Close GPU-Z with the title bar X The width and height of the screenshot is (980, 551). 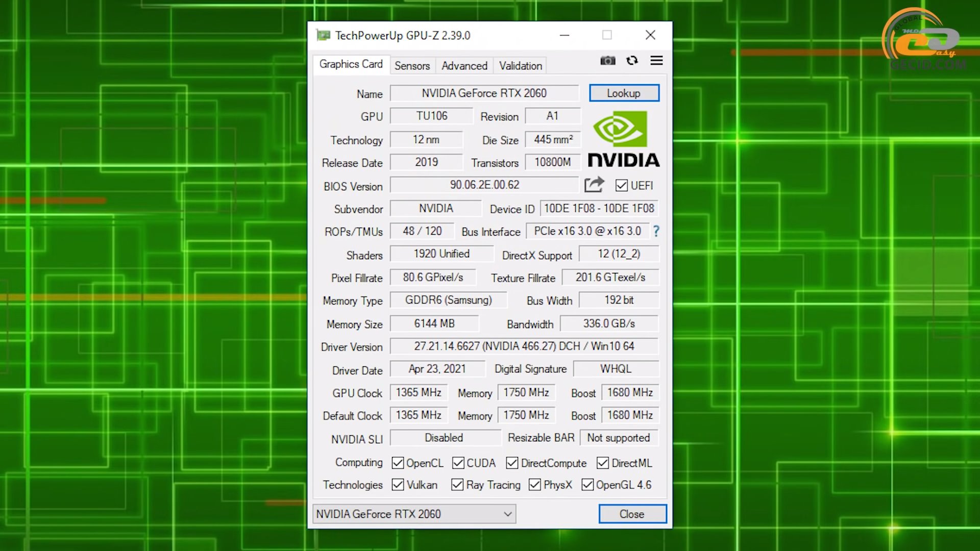tap(650, 35)
